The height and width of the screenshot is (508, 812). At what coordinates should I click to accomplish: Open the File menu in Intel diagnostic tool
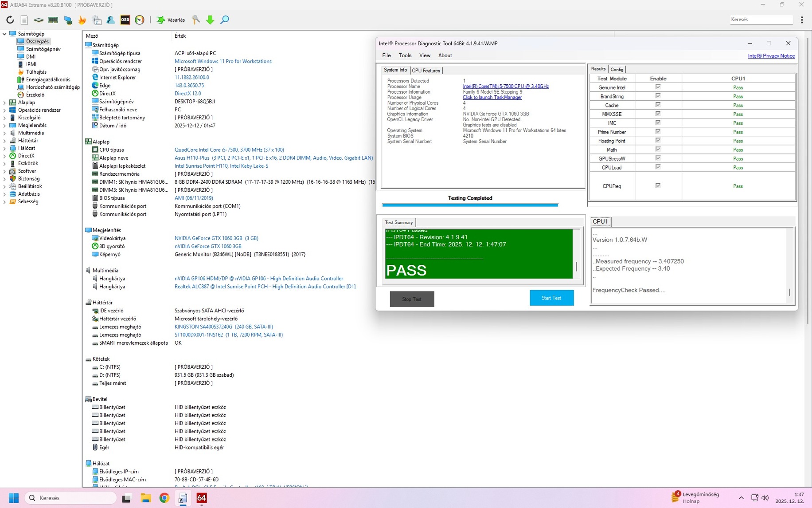tap(386, 55)
